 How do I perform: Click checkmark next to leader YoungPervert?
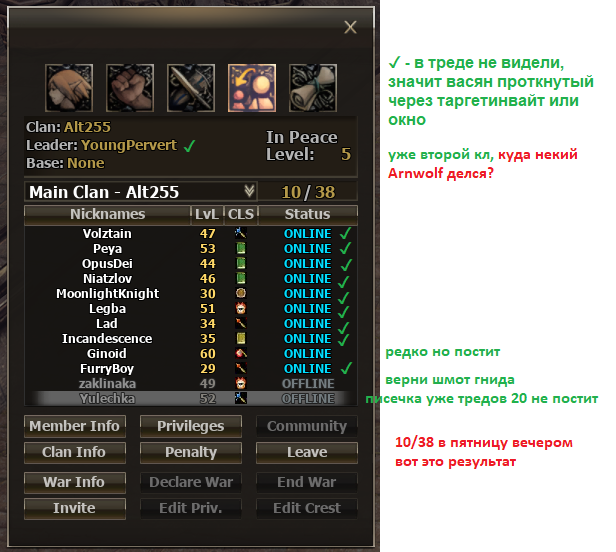(x=189, y=146)
